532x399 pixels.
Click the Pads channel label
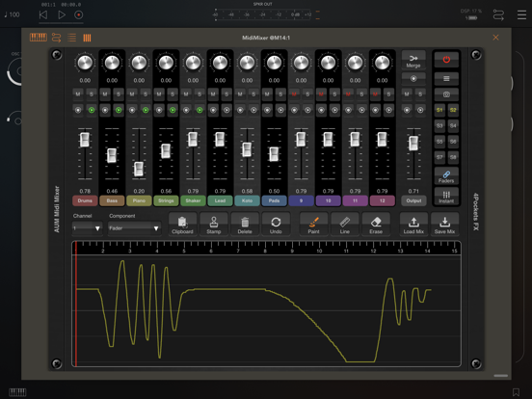coord(274,200)
